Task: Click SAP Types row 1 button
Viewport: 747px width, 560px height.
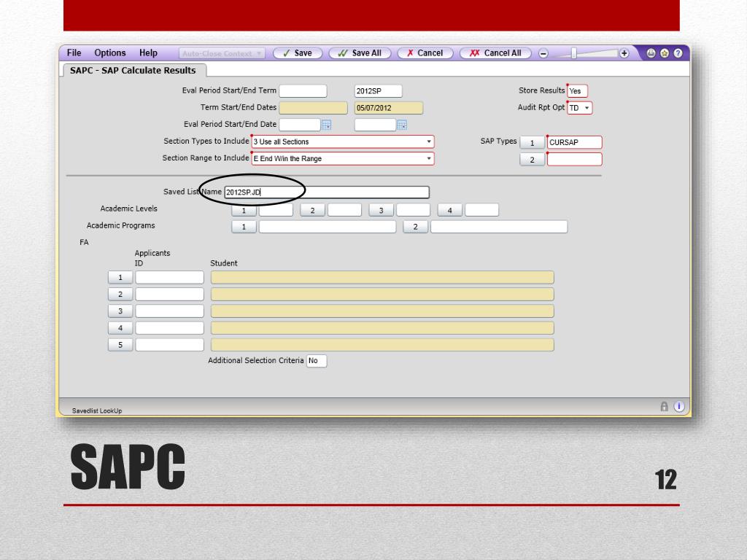Action: point(532,143)
